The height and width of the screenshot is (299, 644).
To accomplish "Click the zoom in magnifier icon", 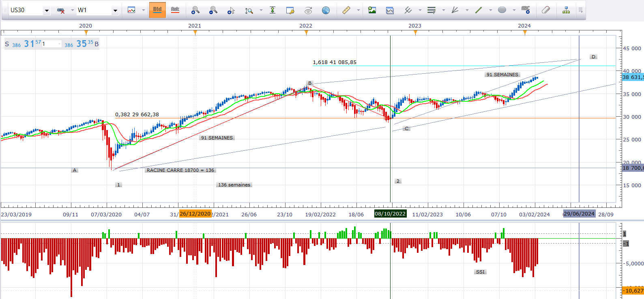I will [195, 10].
